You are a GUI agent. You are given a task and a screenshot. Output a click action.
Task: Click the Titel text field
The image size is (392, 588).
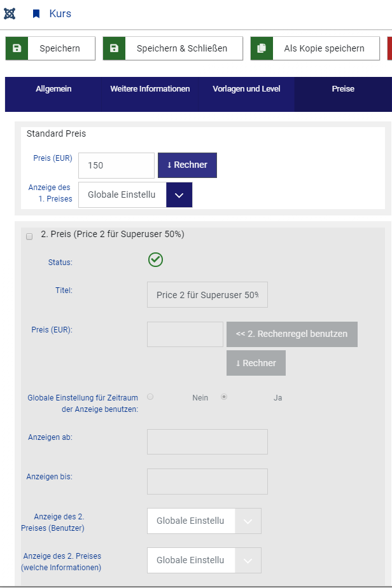coord(207,295)
